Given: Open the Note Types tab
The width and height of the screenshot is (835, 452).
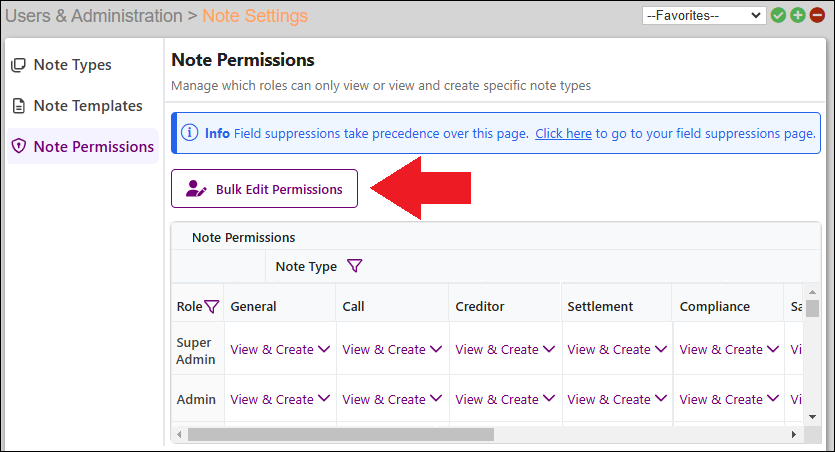Looking at the screenshot, I should 72,65.
